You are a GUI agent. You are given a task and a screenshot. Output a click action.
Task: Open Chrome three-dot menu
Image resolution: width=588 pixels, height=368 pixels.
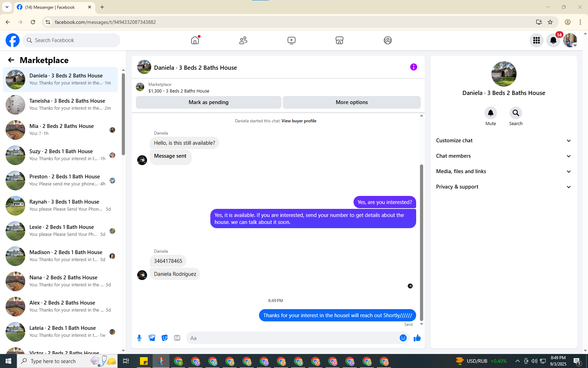pyautogui.click(x=580, y=22)
